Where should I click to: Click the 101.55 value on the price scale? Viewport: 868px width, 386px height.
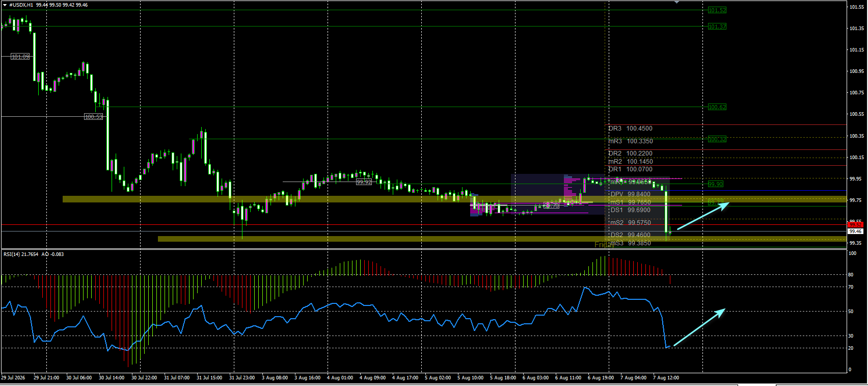tap(856, 7)
